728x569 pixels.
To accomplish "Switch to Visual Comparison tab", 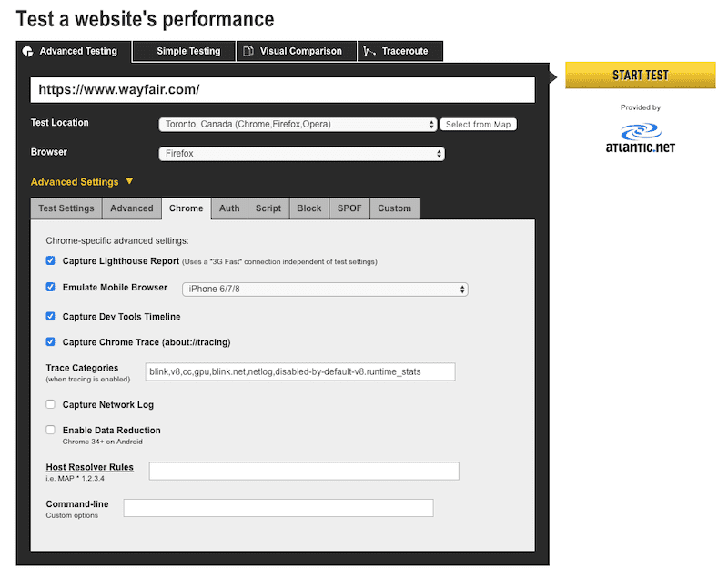I will tap(297, 51).
